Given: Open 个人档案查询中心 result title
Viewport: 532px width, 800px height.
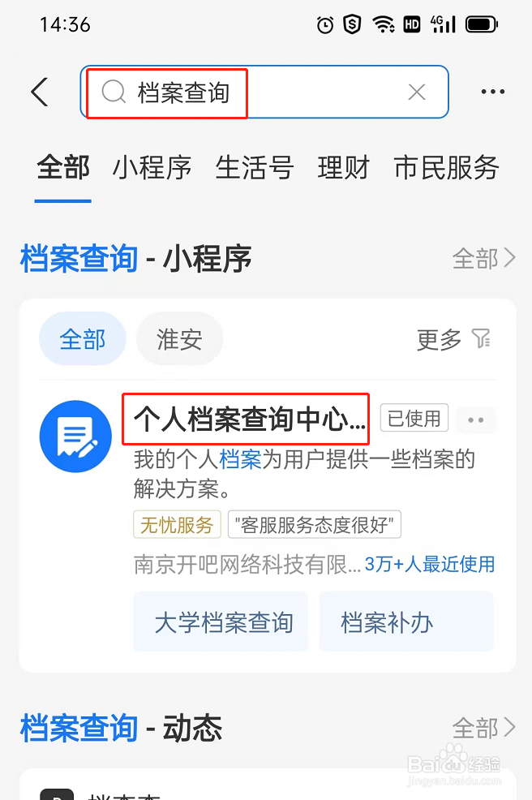Looking at the screenshot, I should coord(250,419).
